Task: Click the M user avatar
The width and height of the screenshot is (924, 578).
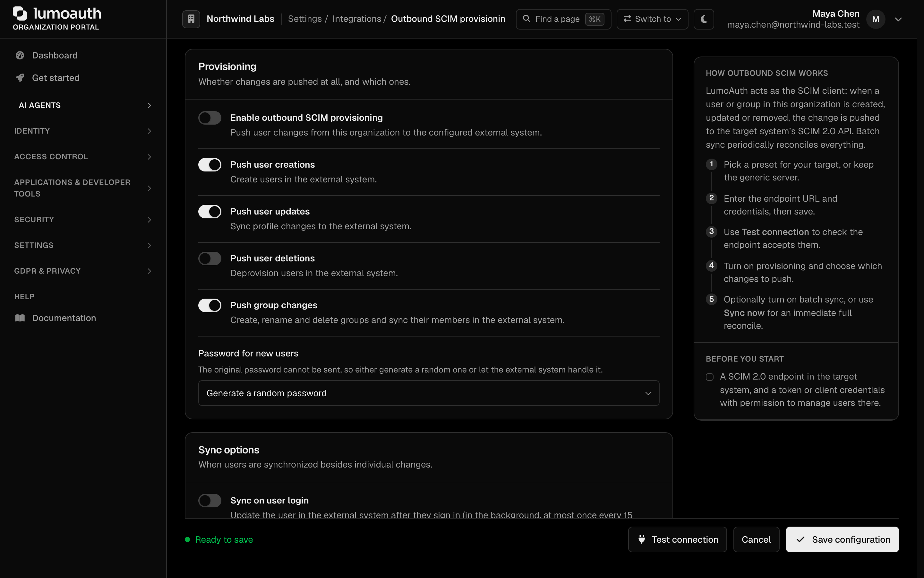Action: coord(876,19)
